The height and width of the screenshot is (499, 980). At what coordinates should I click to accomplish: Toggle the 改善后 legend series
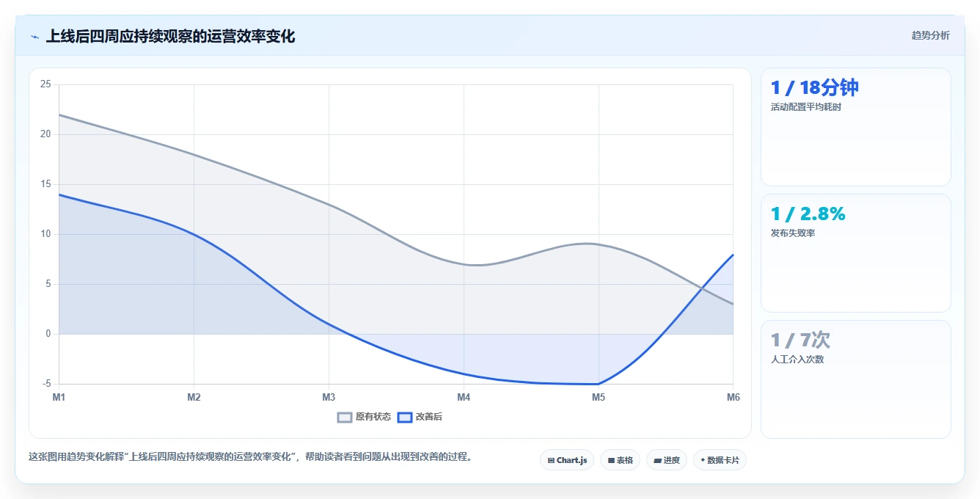point(420,417)
